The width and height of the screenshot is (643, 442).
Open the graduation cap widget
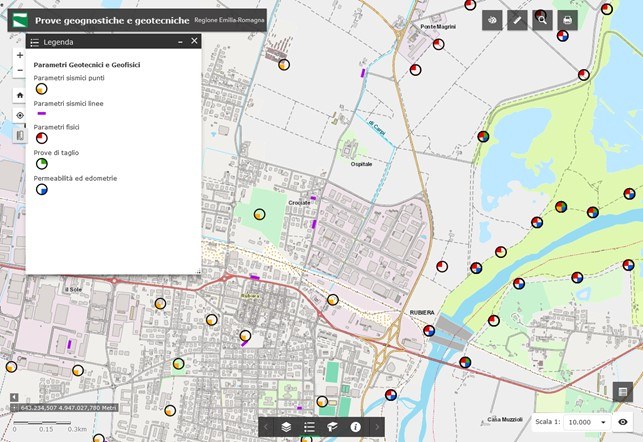coord(332,427)
